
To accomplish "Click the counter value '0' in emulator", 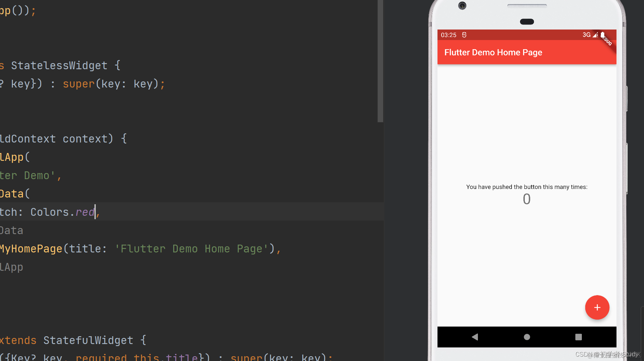I will [527, 199].
